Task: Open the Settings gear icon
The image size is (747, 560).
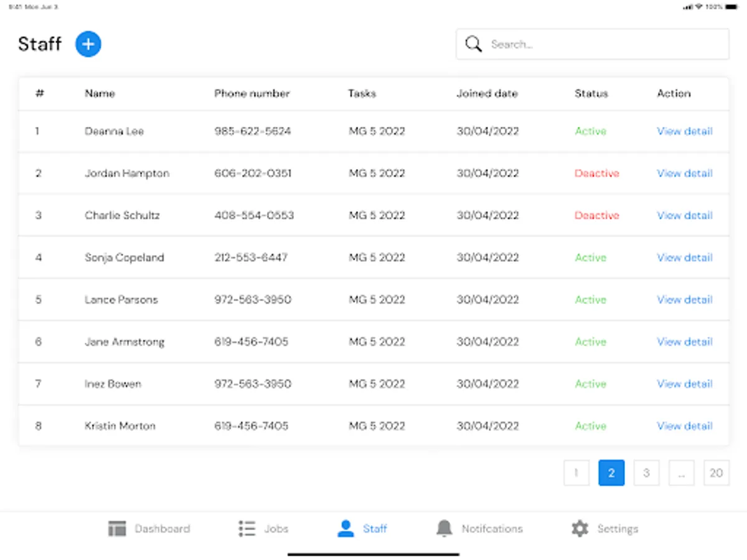Action: 580,529
